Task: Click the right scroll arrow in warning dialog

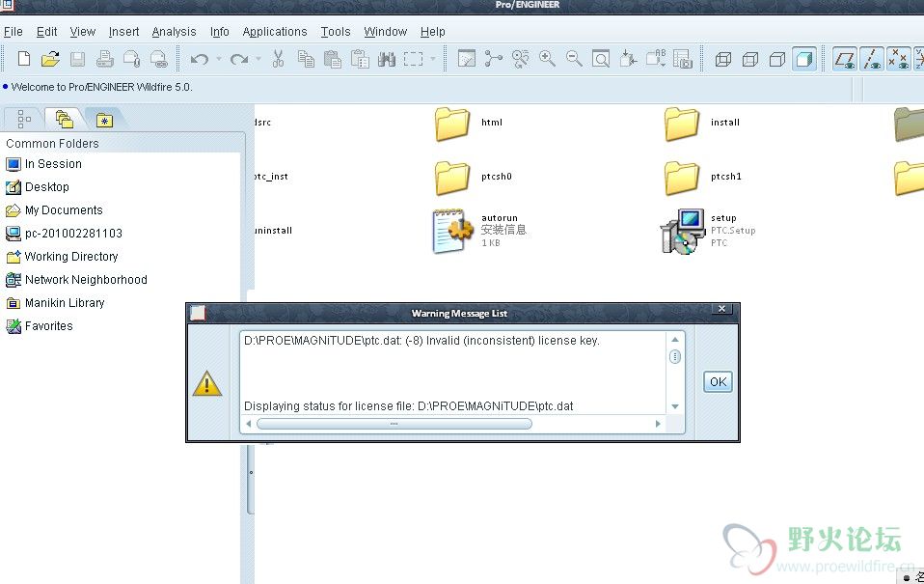Action: [658, 424]
